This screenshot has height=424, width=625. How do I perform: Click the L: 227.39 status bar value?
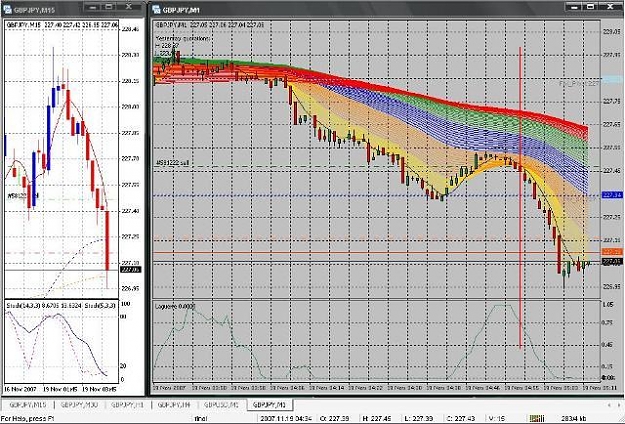(419, 418)
